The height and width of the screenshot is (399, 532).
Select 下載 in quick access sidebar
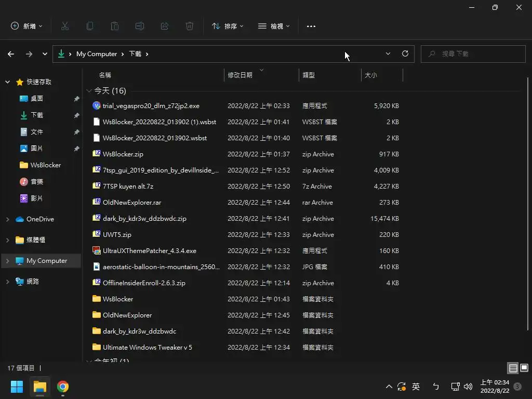37,115
